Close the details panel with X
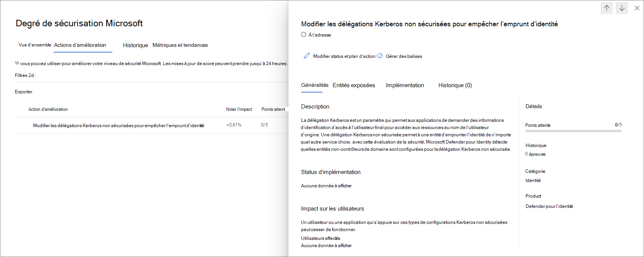The height and width of the screenshot is (257, 644). (x=637, y=8)
